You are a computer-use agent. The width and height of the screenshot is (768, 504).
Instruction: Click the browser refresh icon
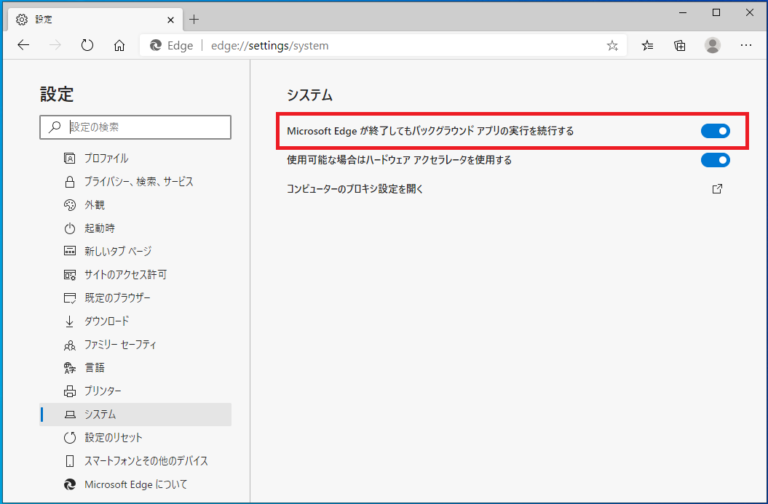pos(87,46)
